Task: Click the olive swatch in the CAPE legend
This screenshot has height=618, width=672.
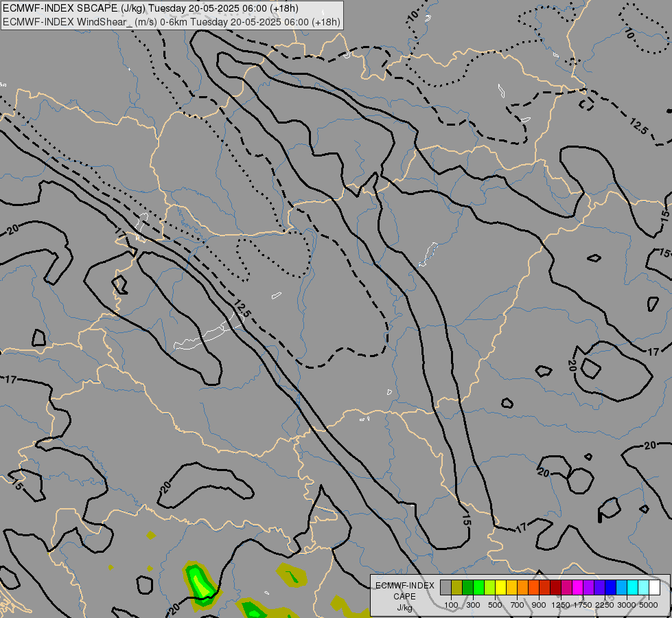Action: click(x=457, y=588)
